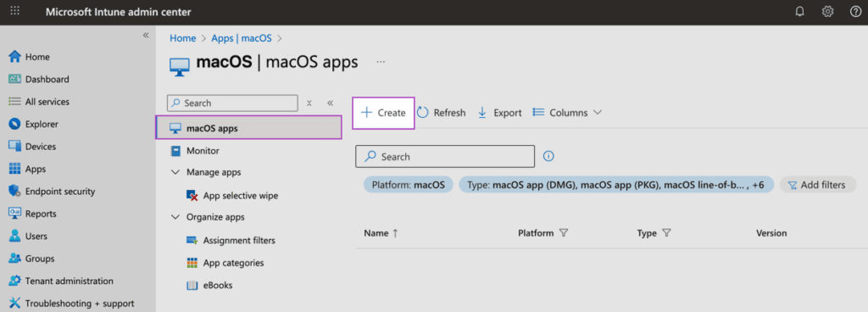The image size is (868, 312).
Task: Collapse the Organize apps section
Action: click(175, 217)
